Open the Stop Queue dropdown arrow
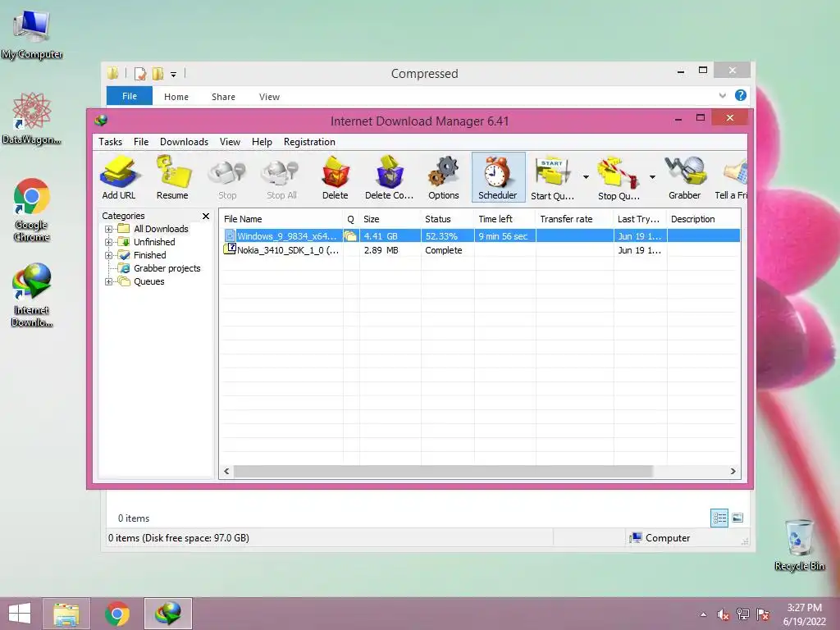The image size is (840, 630). tap(652, 177)
